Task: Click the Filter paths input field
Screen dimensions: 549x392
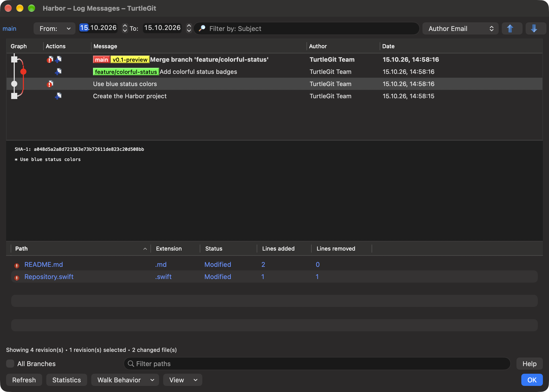Action: click(317, 364)
